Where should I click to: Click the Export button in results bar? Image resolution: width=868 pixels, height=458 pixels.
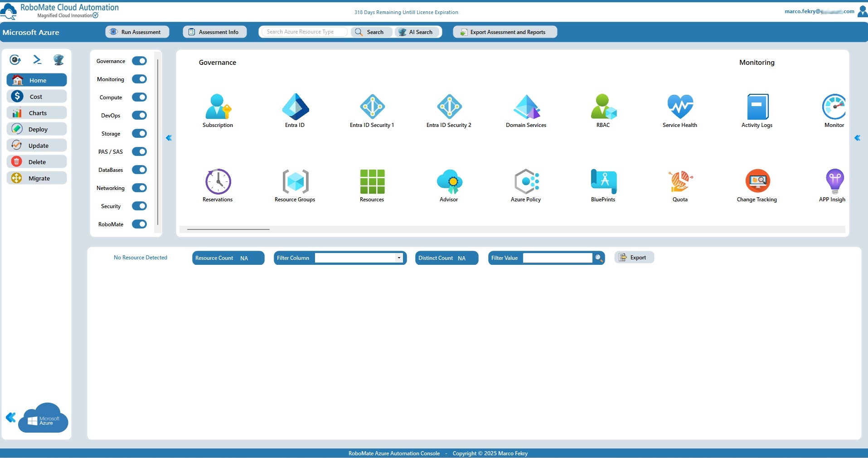pos(634,258)
